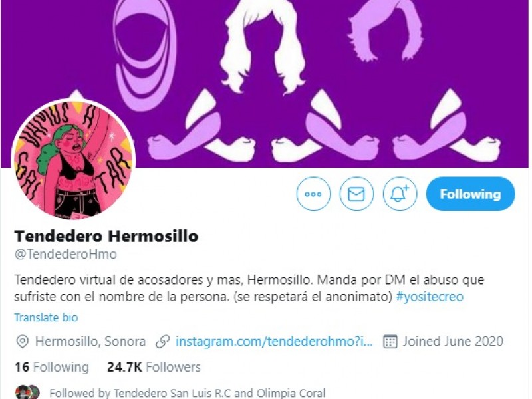This screenshot has height=399, width=532.
Task: Click Followed by Tendedero San Luis text
Action: (188, 393)
